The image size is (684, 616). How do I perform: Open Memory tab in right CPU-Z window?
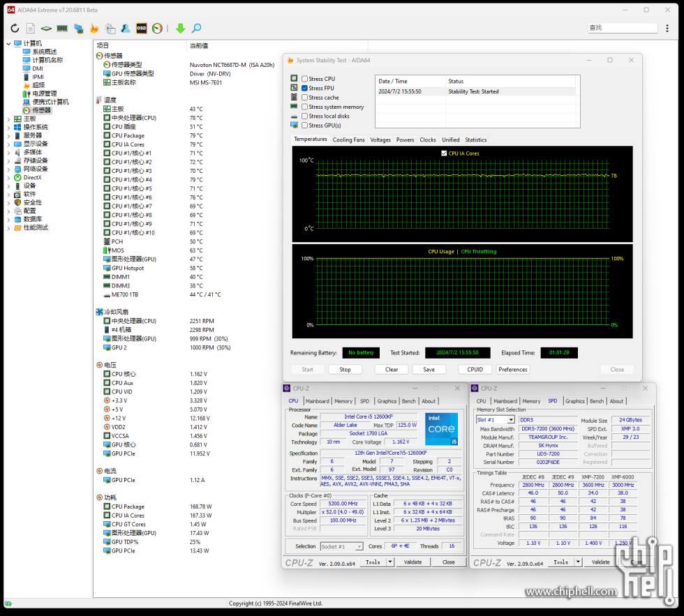point(531,401)
